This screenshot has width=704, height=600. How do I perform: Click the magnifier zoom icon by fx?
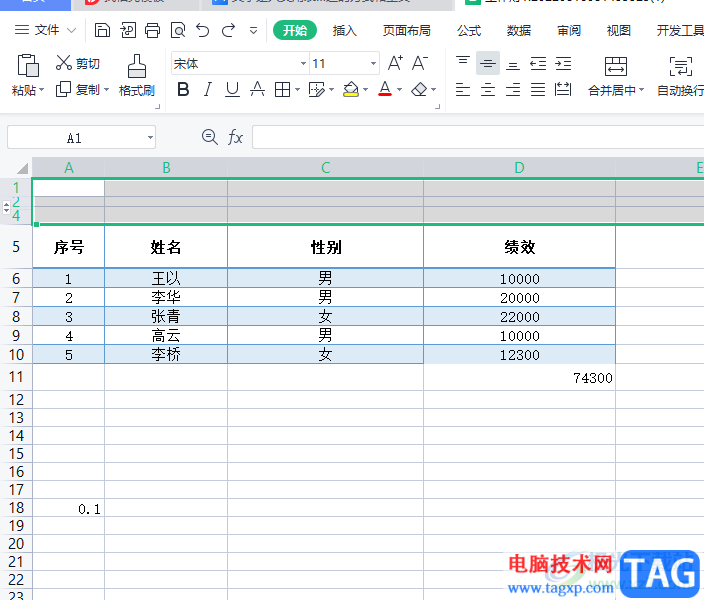coord(210,137)
